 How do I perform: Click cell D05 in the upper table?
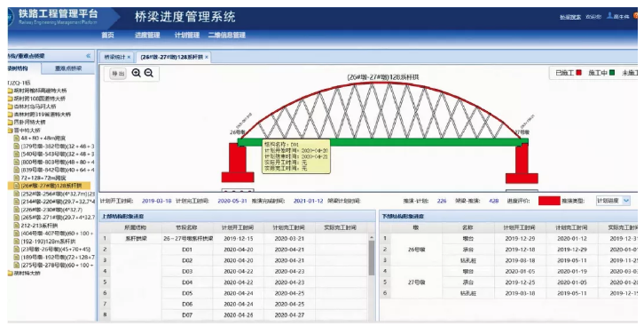(x=187, y=293)
